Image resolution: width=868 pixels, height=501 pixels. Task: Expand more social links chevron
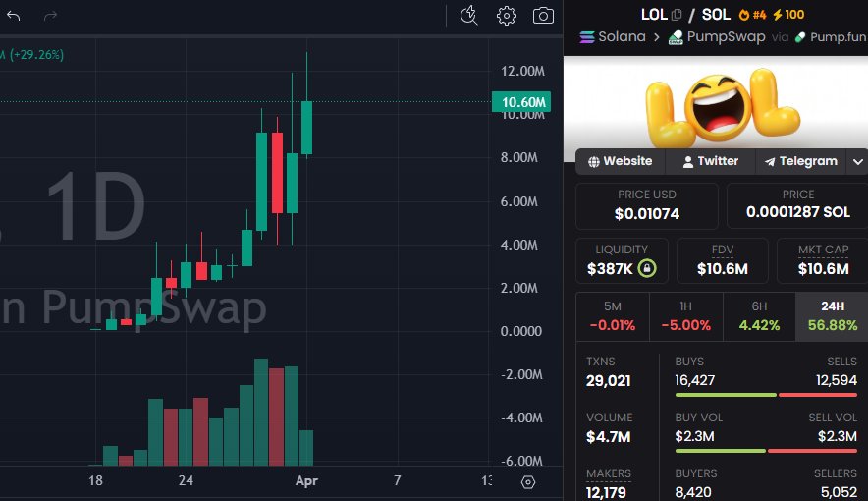(x=857, y=161)
